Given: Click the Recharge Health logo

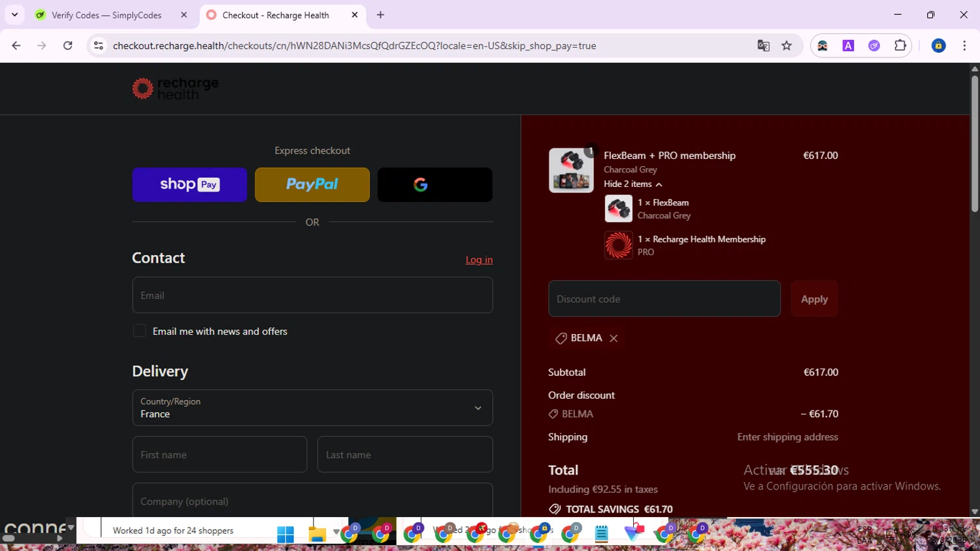Looking at the screenshot, I should [x=175, y=89].
